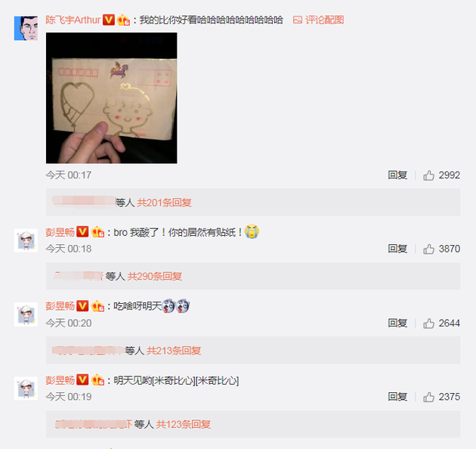Open the 陈飞宇Arthur username link

(x=73, y=20)
